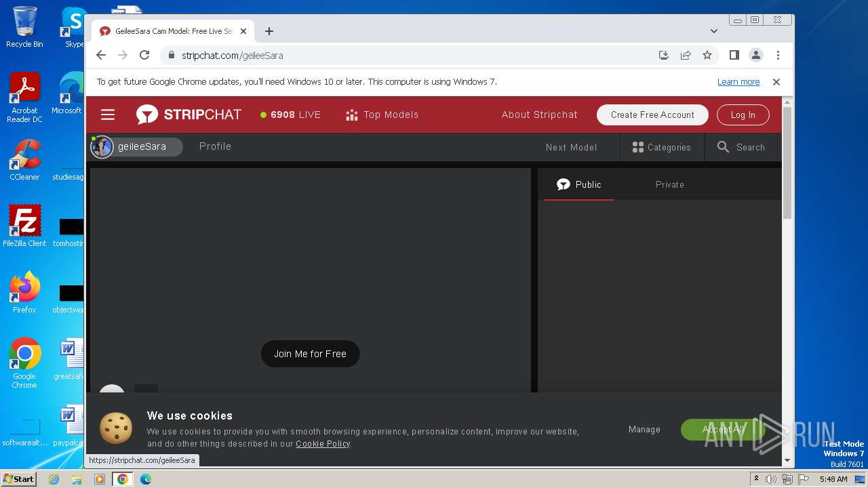
Task: Open the Chrome profile menu
Action: click(x=756, y=55)
